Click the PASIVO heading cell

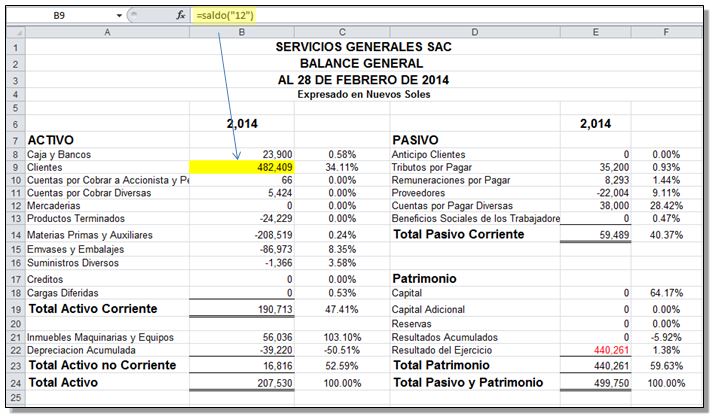tap(415, 140)
